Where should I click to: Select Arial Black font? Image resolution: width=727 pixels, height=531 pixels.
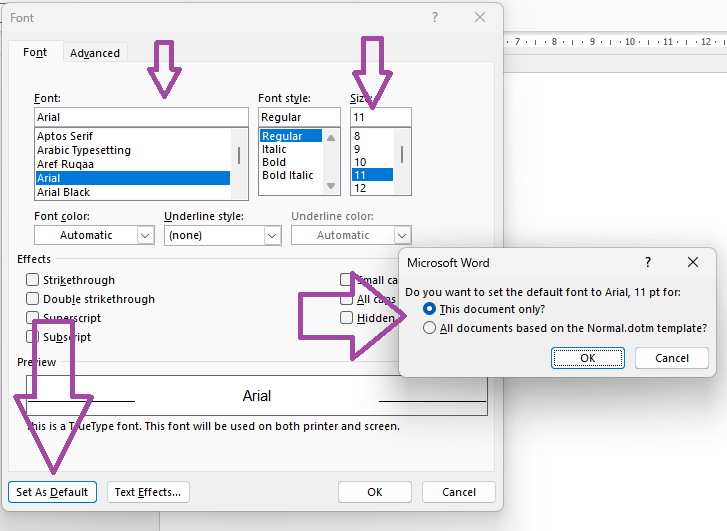(133, 192)
